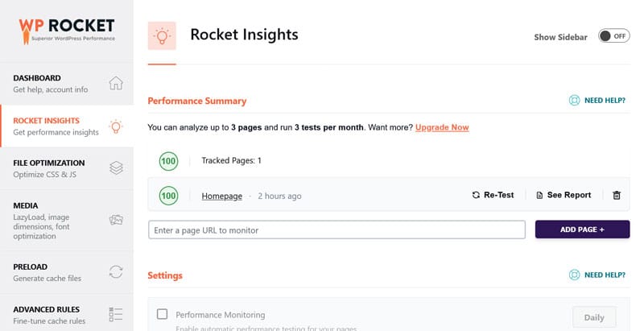
Task: Enable the Performance Monitoring checkbox
Action: click(x=162, y=314)
